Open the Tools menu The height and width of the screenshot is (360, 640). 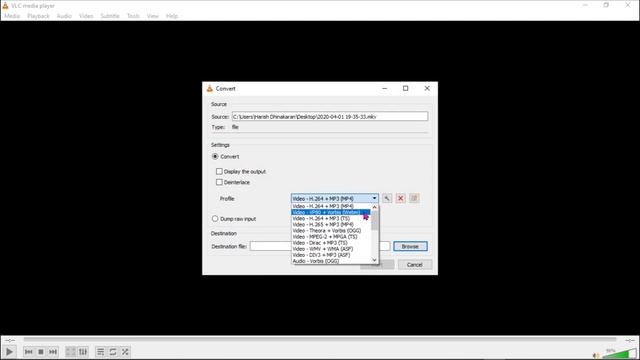(x=133, y=16)
